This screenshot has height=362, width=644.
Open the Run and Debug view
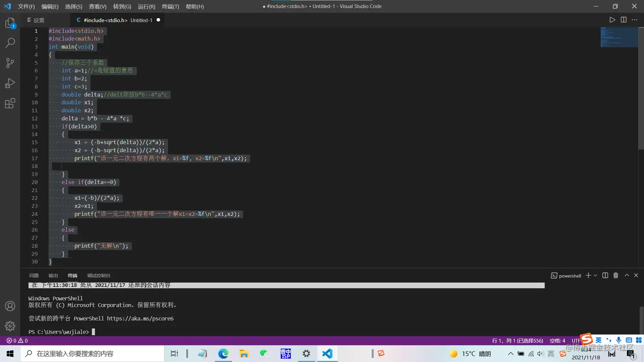10,83
